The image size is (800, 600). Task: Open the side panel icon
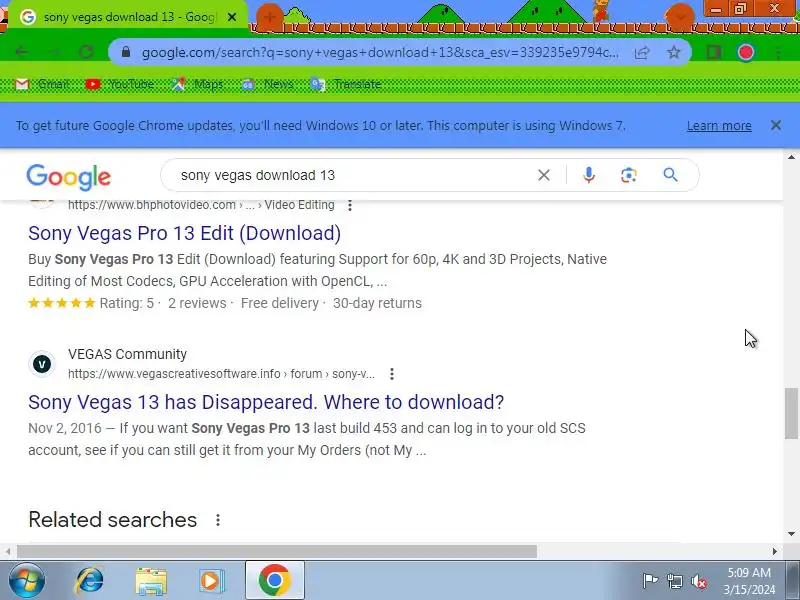click(713, 52)
